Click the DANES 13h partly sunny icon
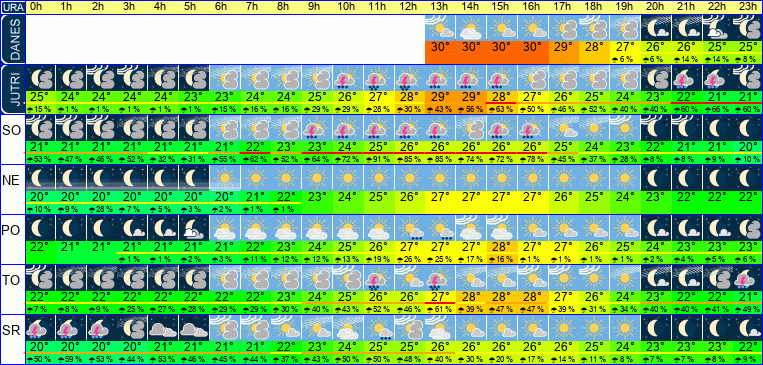 (x=440, y=28)
